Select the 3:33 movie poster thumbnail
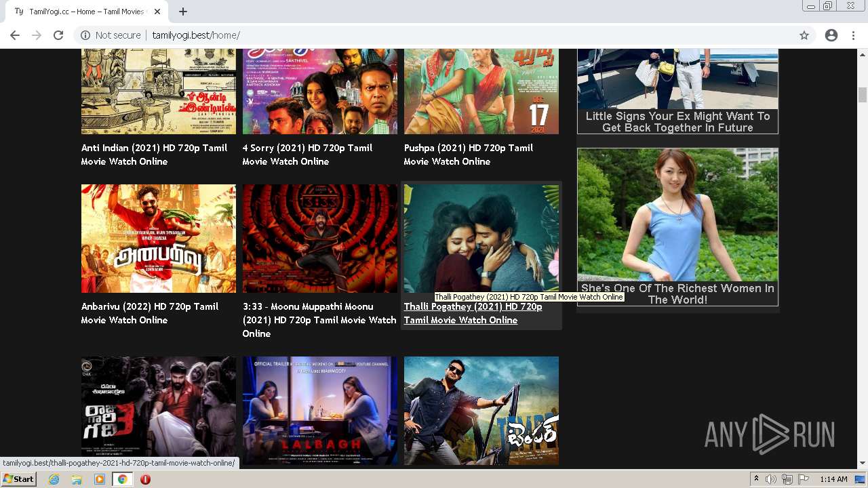 (320, 239)
